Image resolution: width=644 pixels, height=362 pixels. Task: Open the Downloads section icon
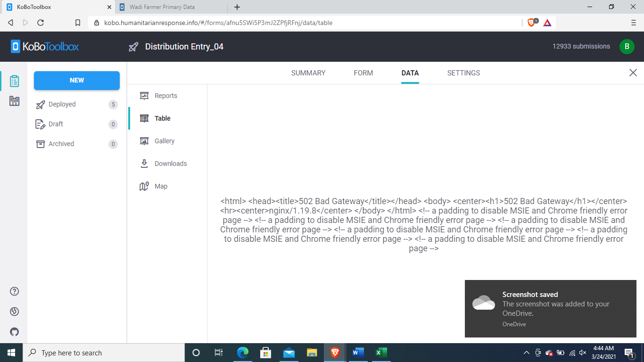(145, 163)
